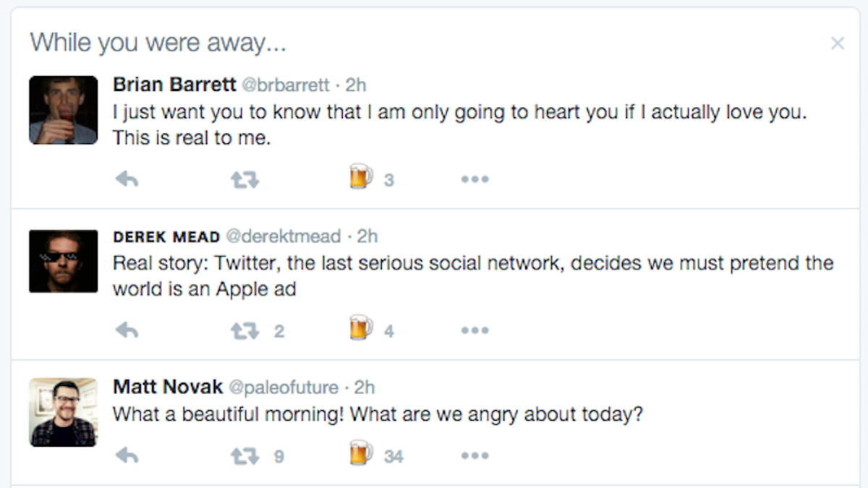
Task: Open Matt Novak's profile name link
Action: (168, 387)
